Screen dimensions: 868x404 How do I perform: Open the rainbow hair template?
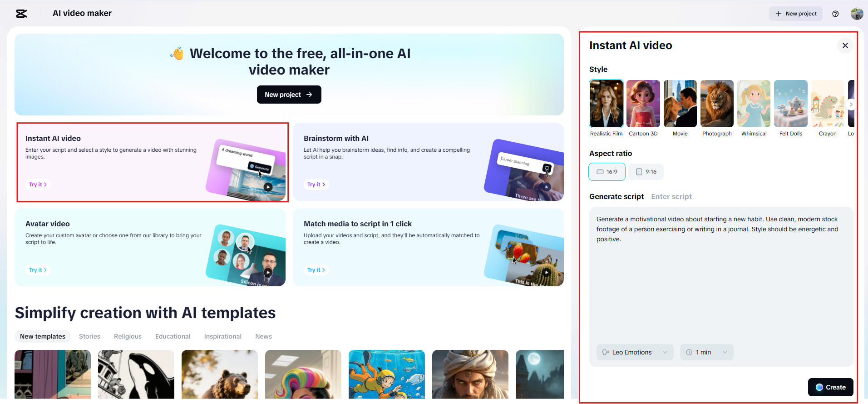303,374
